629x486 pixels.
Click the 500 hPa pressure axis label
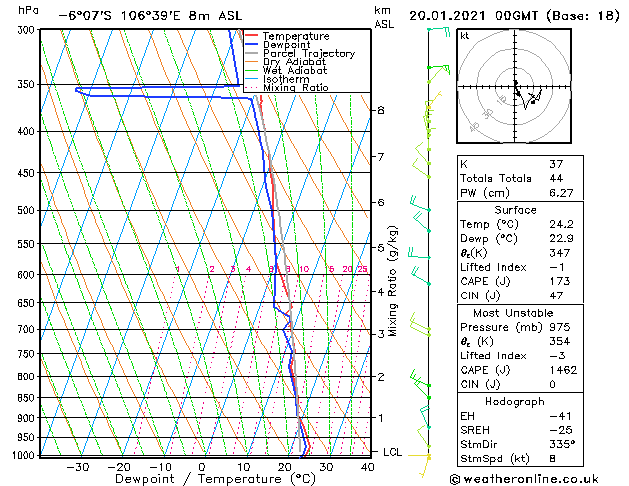[28, 211]
